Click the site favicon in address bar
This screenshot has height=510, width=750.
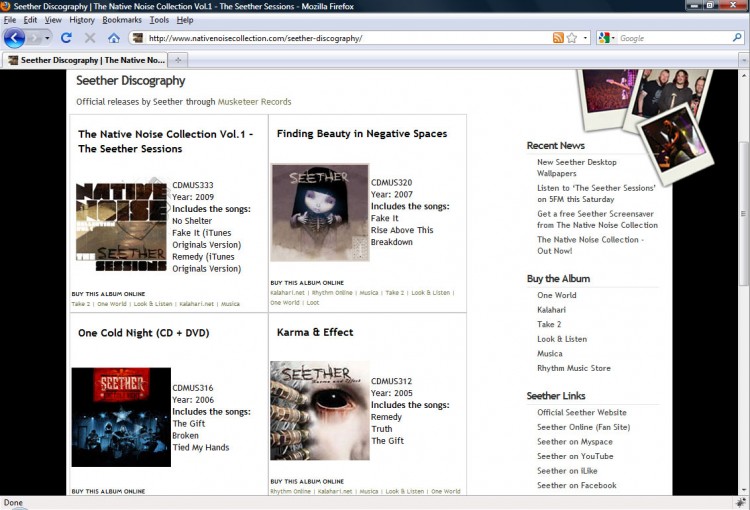pos(138,38)
